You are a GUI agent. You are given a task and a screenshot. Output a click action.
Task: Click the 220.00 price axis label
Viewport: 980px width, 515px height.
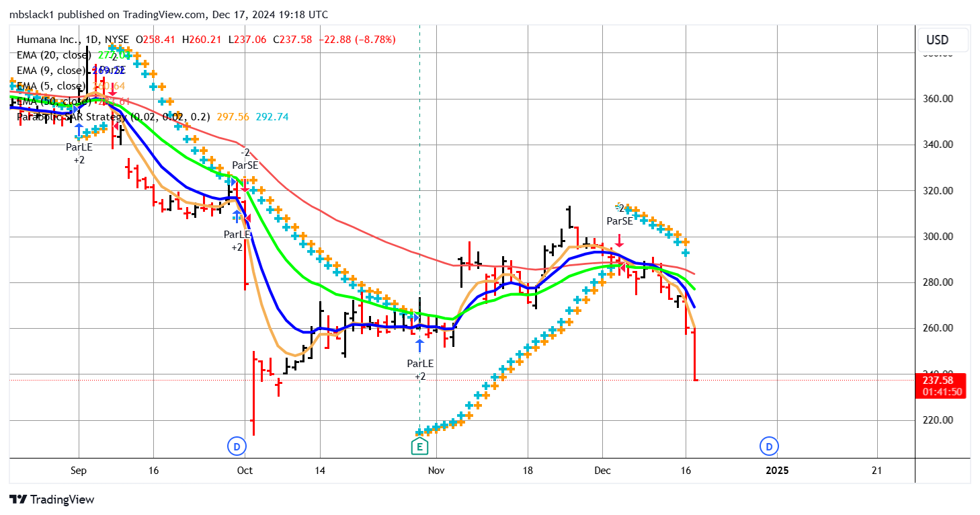938,420
